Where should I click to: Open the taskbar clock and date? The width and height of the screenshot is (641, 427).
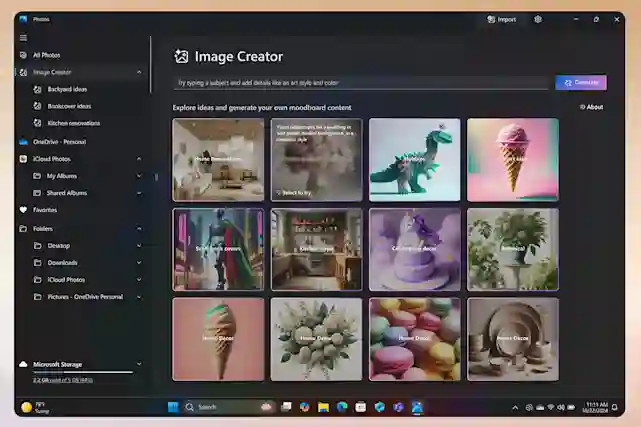(x=595, y=407)
